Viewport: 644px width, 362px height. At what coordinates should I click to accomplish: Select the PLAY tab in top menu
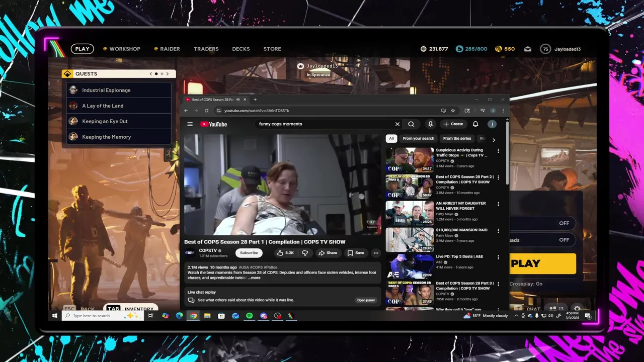click(x=83, y=49)
